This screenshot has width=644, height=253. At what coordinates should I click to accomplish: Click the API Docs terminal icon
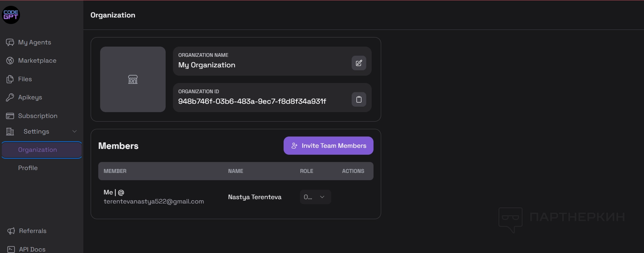(x=11, y=249)
